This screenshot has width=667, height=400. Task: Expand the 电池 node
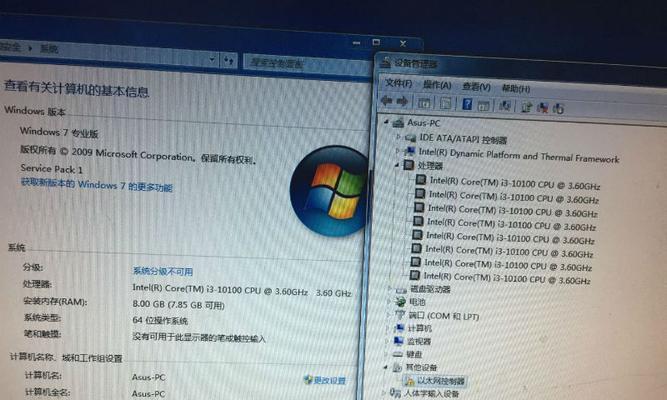tap(388, 302)
